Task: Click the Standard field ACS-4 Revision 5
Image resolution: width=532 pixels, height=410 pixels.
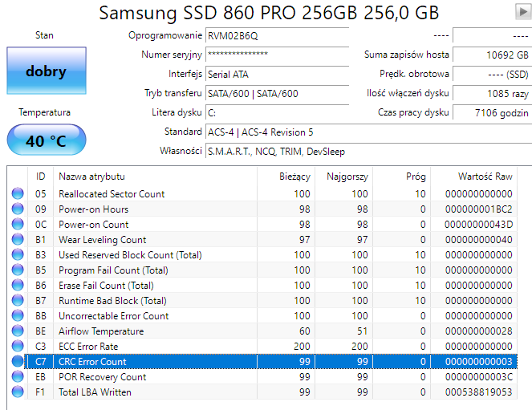Action: tap(368, 132)
